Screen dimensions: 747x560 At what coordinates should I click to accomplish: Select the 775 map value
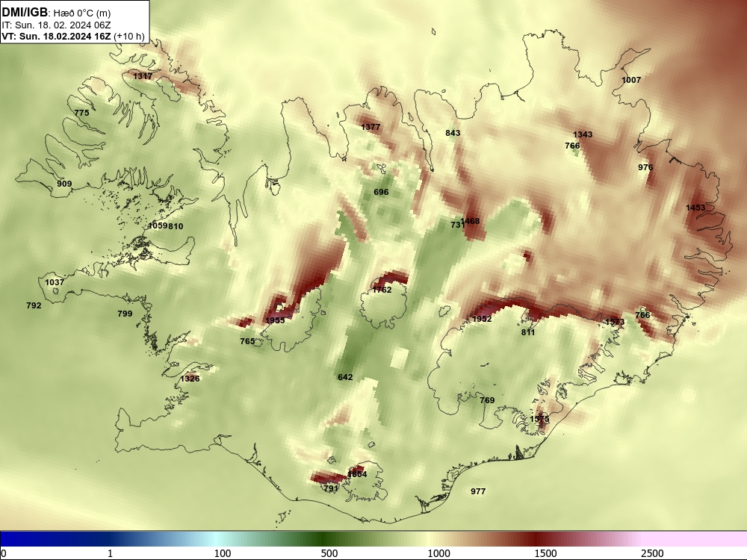[x=82, y=113]
